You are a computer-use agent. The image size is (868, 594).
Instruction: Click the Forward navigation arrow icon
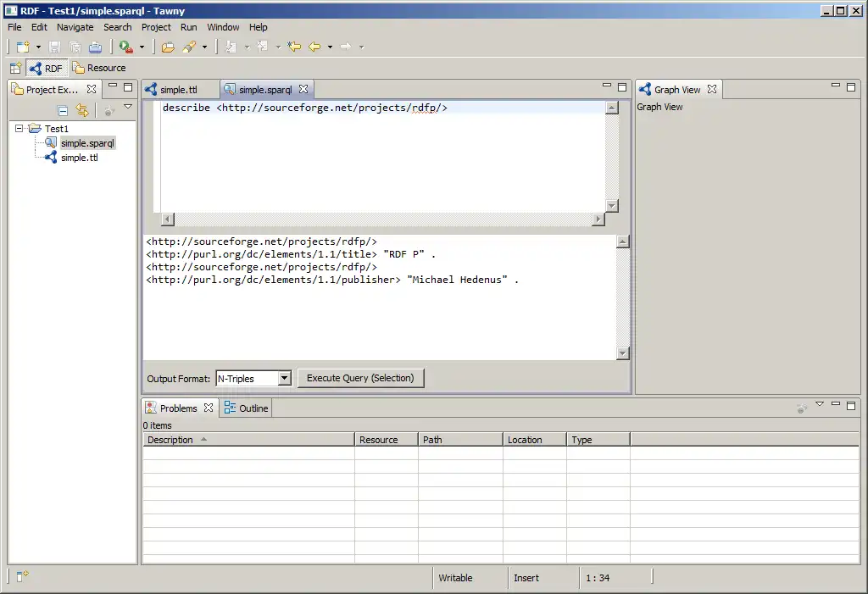click(346, 47)
